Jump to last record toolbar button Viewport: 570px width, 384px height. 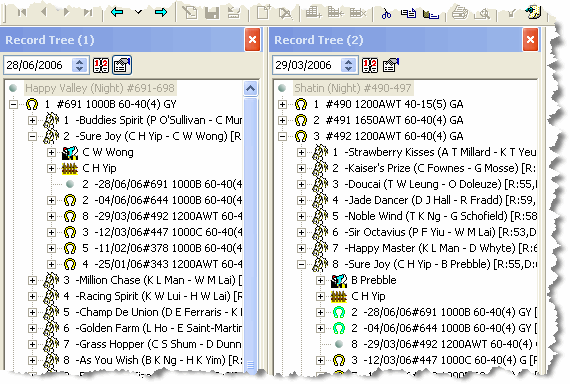[x=88, y=13]
